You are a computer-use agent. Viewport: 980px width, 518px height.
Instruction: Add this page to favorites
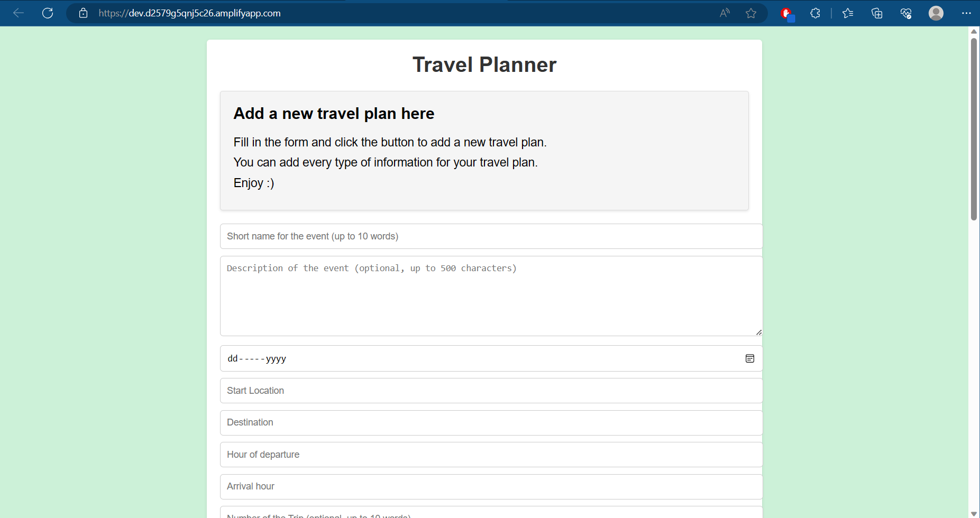751,13
